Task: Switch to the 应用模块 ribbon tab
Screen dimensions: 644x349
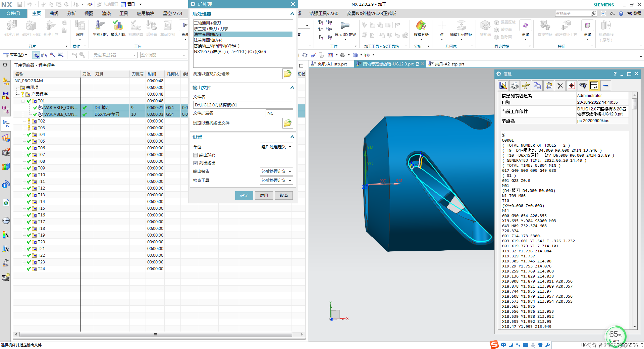Action: pos(146,13)
